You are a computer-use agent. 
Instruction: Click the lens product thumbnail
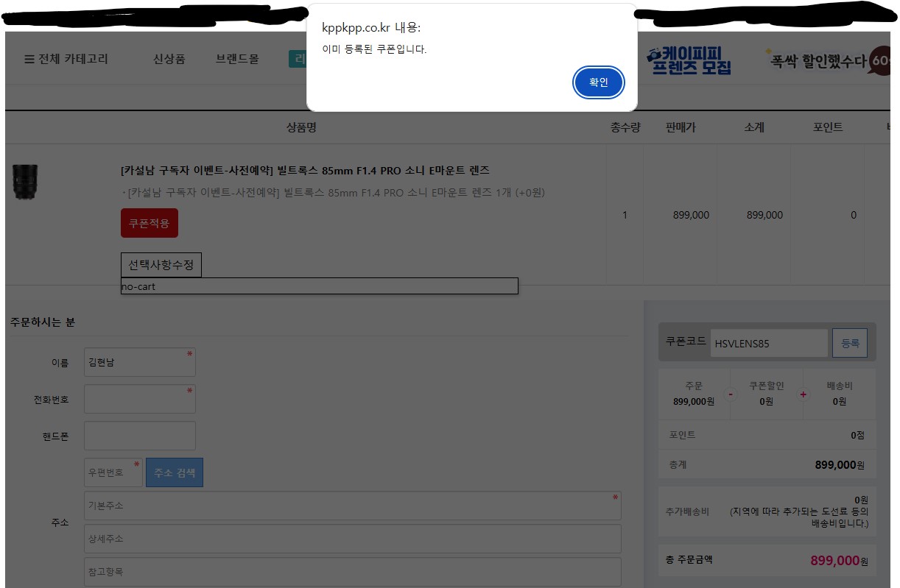pyautogui.click(x=26, y=182)
